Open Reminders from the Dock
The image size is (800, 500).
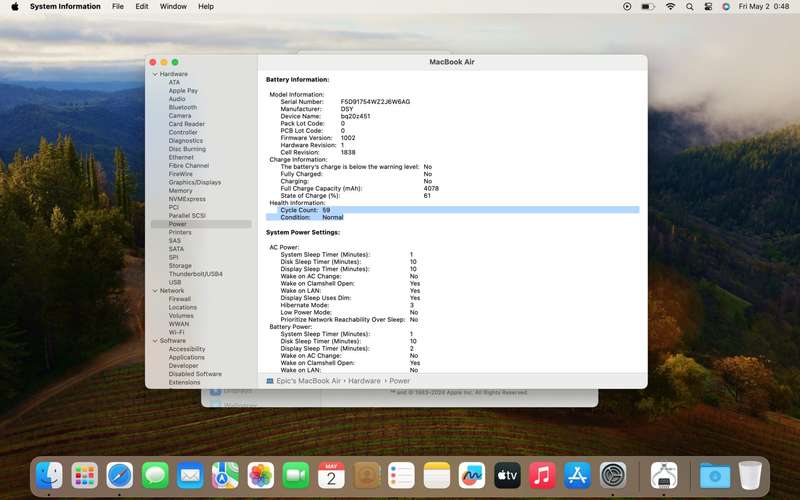click(x=402, y=476)
